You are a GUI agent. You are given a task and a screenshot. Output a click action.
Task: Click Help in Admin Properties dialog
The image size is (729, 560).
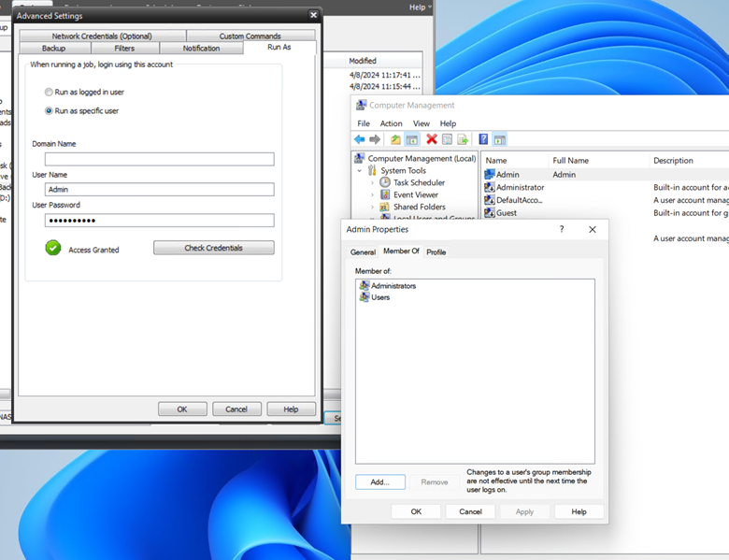pyautogui.click(x=579, y=511)
